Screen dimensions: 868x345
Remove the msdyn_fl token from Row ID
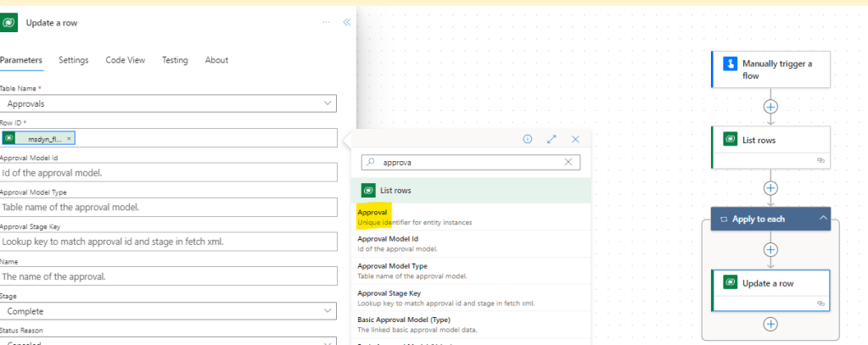(x=69, y=139)
